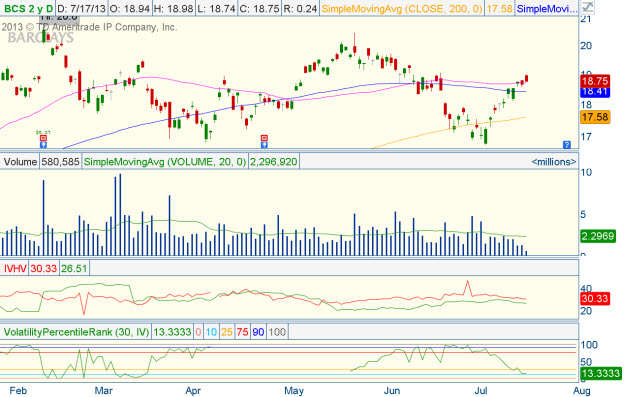This screenshot has width=625, height=397.
Task: Click the 40 label on IVHV axis
Action: 586,288
